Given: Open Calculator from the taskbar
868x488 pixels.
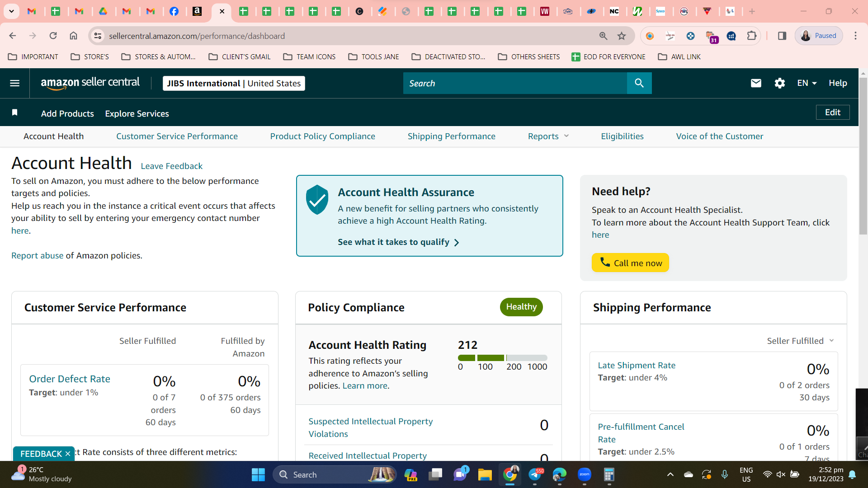Looking at the screenshot, I should [609, 474].
